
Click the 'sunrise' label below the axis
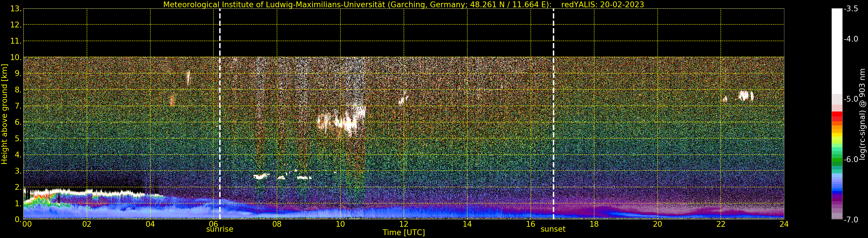click(x=220, y=229)
